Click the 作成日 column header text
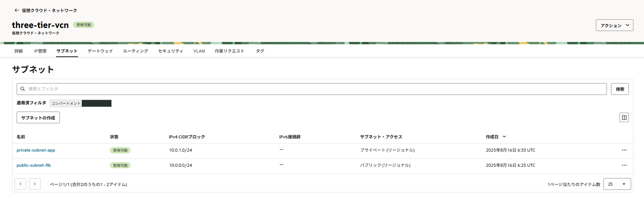This screenshot has height=197, width=644. point(492,137)
